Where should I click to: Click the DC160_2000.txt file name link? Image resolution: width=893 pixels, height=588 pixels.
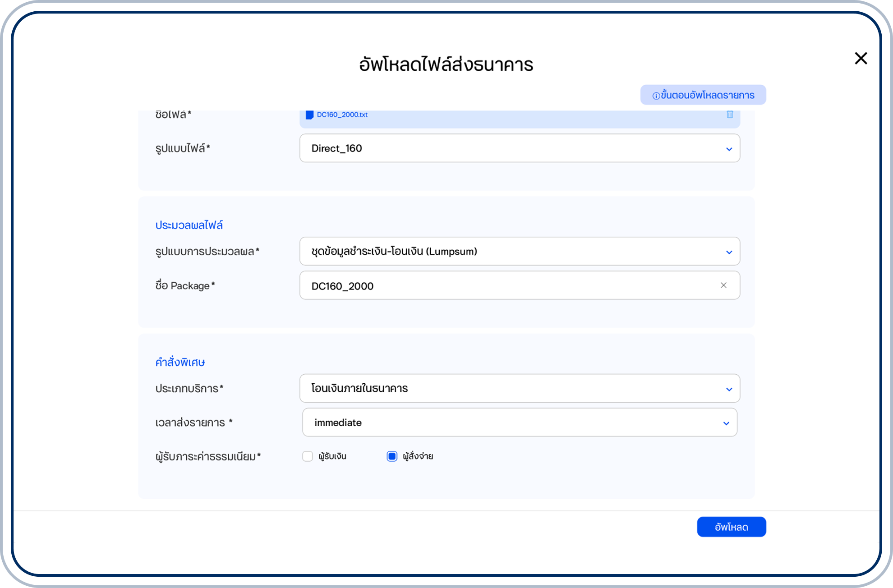point(342,115)
